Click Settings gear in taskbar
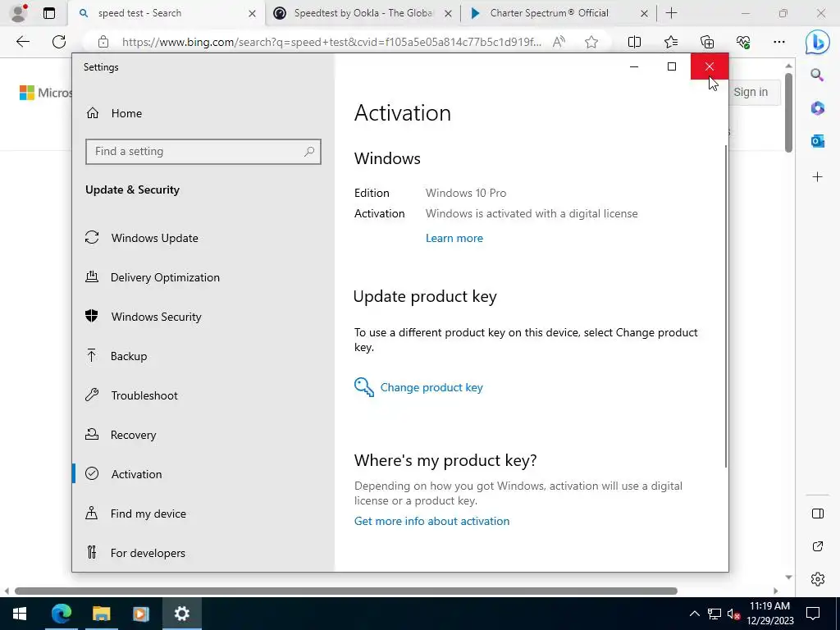The image size is (840, 630). coord(181,614)
